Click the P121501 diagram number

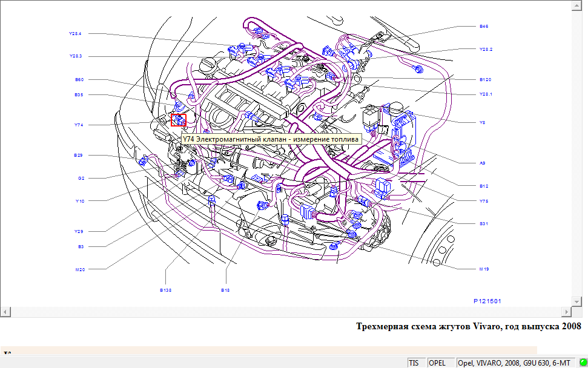487,300
